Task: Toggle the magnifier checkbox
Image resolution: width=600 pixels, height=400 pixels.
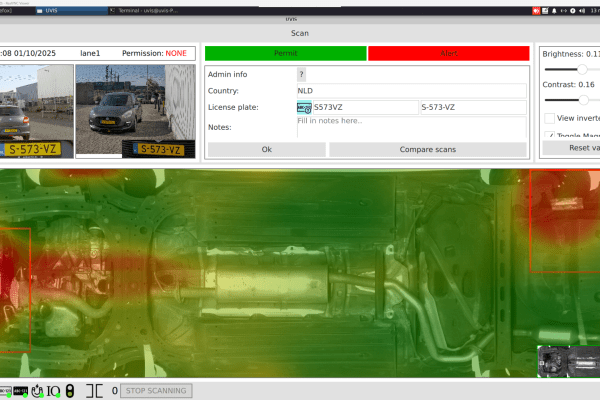Action: point(549,135)
